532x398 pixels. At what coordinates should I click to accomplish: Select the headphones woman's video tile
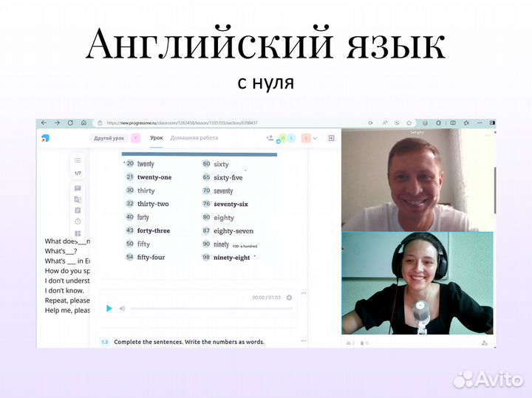pyautogui.click(x=417, y=283)
